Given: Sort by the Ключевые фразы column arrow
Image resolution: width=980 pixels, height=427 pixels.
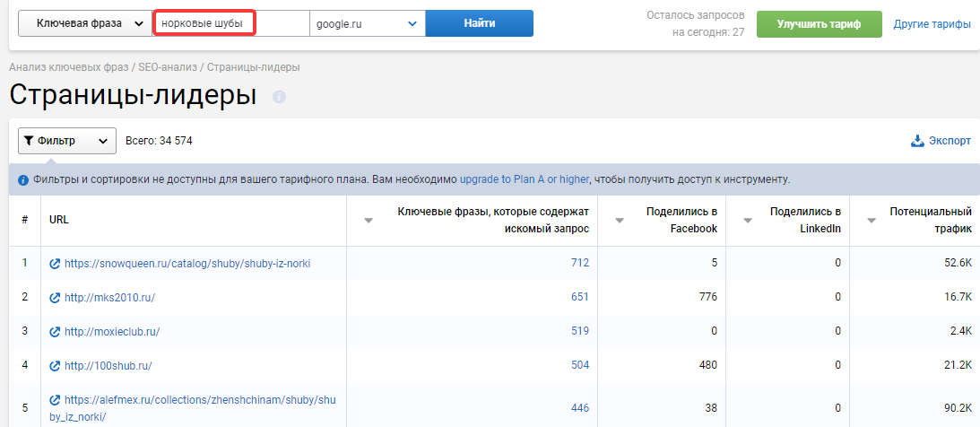Looking at the screenshot, I should pos(369,220).
